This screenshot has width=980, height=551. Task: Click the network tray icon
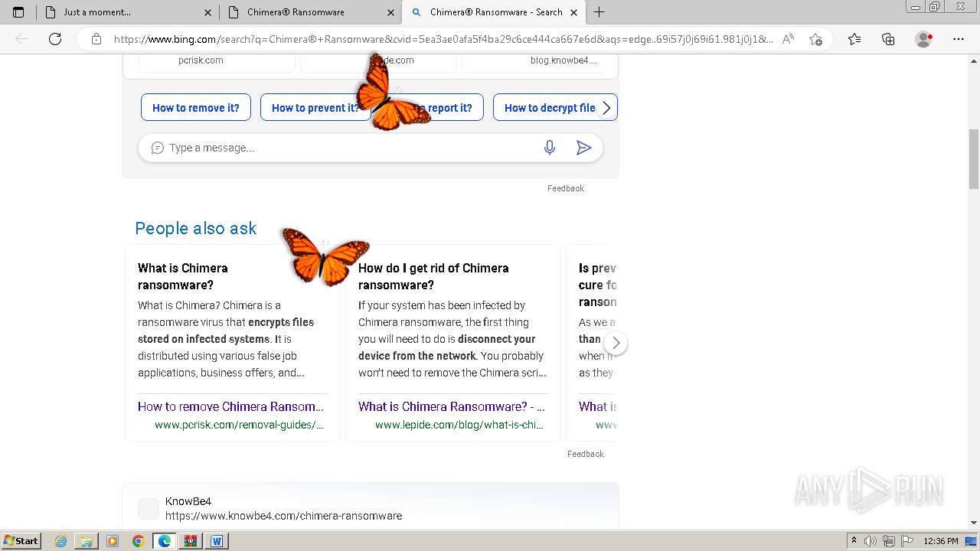coord(889,541)
